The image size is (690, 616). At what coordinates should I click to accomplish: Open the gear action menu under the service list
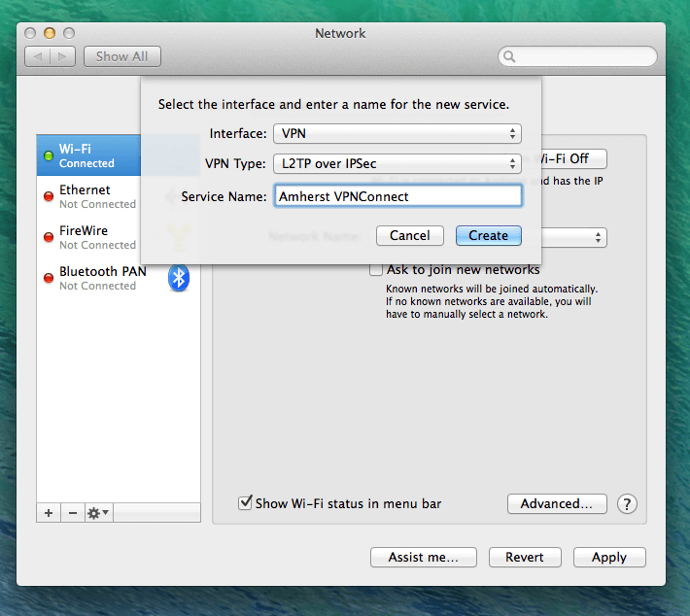(x=98, y=513)
